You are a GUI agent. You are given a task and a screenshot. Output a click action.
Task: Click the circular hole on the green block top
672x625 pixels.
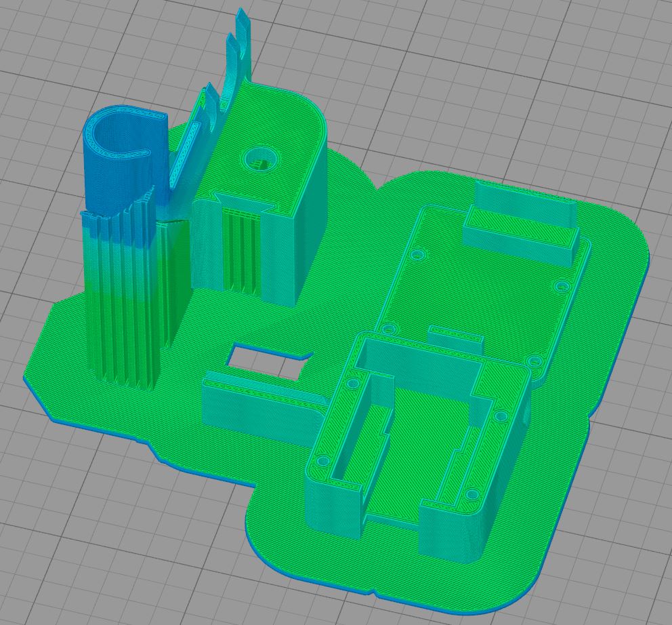pos(259,159)
